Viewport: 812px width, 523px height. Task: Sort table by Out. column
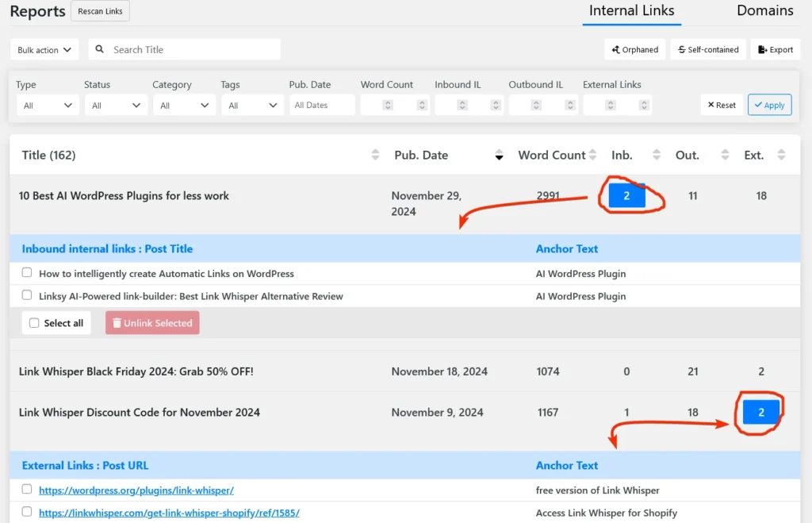pos(725,155)
